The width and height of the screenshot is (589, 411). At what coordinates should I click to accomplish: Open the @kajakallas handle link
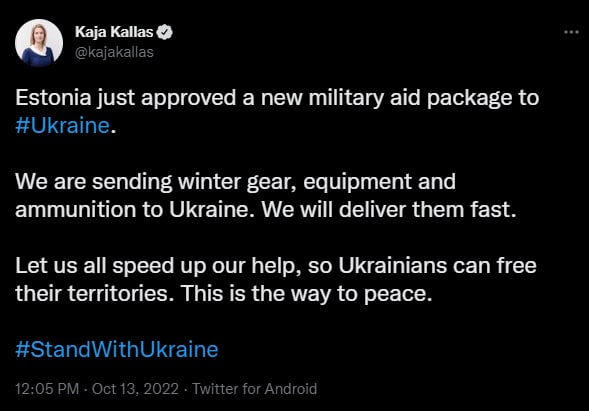[114, 52]
